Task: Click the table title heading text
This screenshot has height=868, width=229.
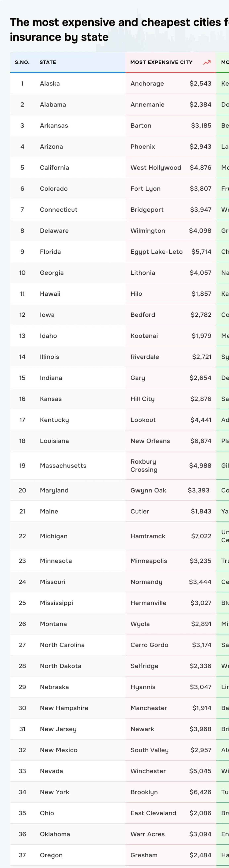Action: 118,30
